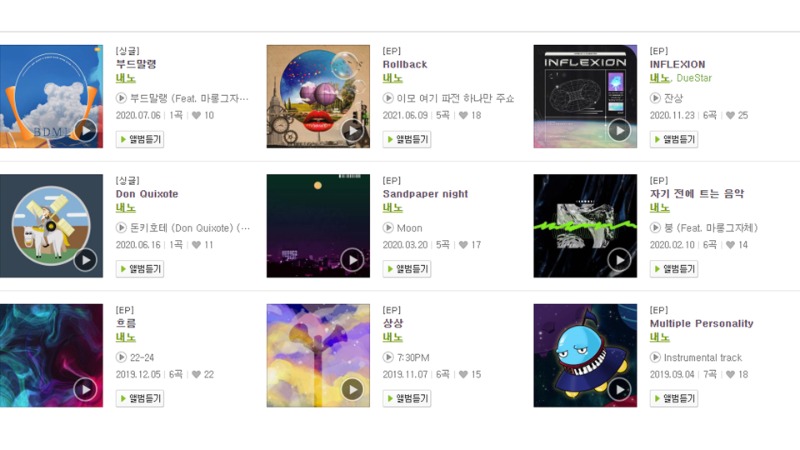800x450 pixels.
Task: Like the INFLEXION album via heart icon
Action: point(730,115)
